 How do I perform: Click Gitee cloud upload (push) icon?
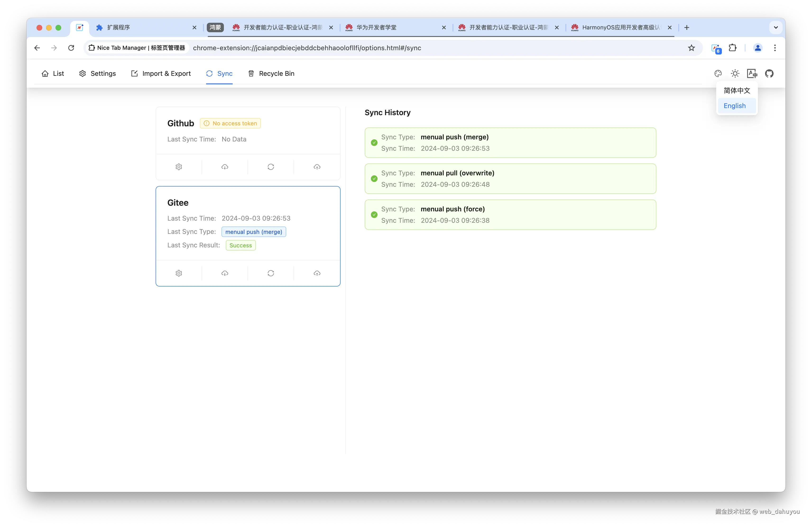click(x=317, y=273)
